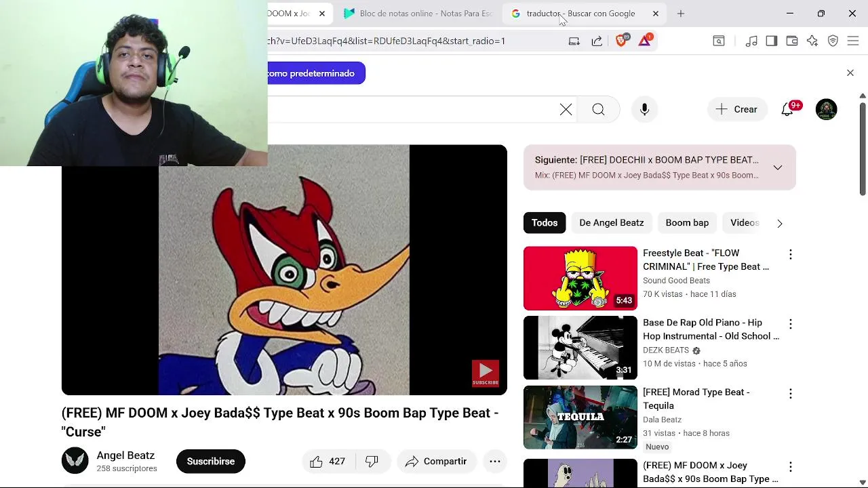
Task: Clear the YouTube search field with X
Action: [x=566, y=109]
